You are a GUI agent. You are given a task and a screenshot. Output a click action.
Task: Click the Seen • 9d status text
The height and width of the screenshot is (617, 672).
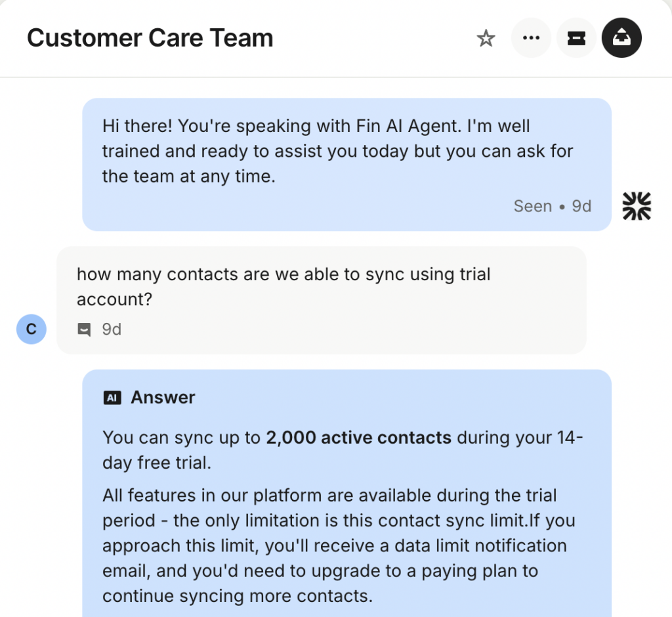click(552, 206)
